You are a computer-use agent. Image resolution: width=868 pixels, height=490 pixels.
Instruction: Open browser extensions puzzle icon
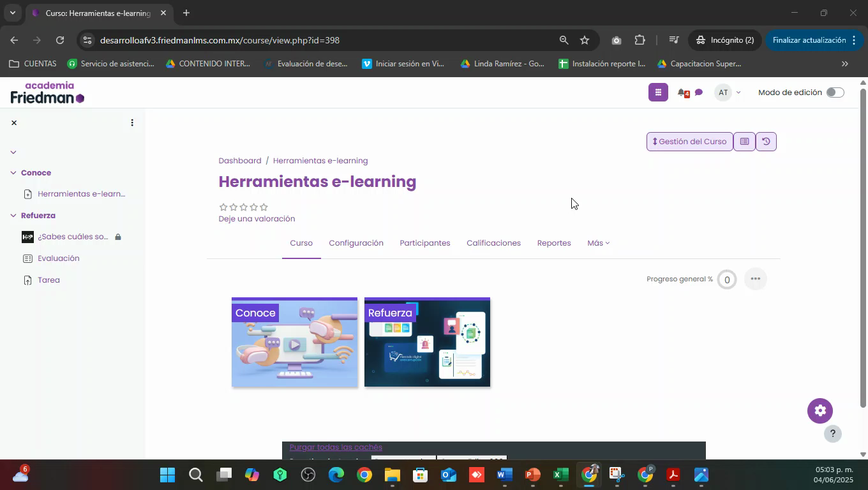640,40
